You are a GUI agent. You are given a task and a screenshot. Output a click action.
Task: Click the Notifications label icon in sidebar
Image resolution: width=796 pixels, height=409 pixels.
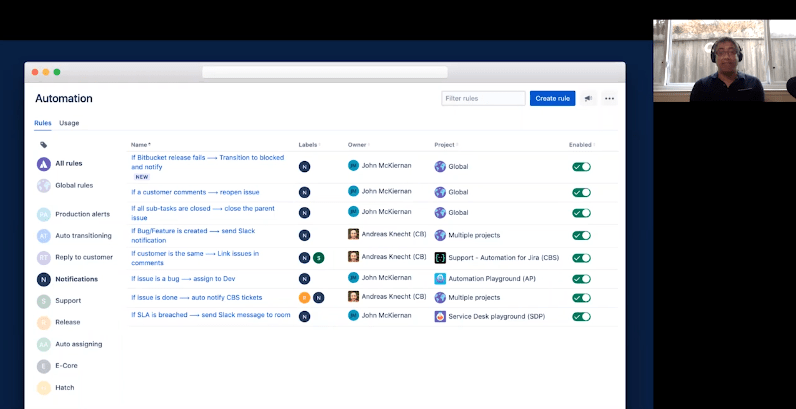43,279
